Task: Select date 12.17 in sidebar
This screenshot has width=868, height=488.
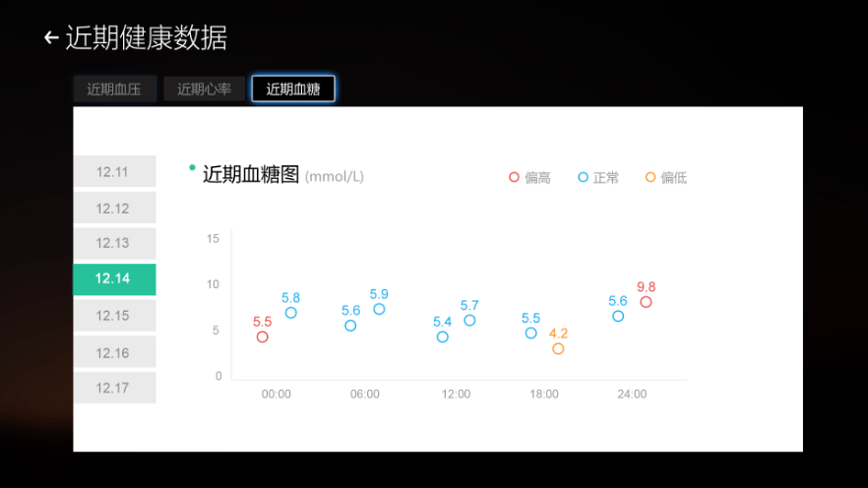Action: 113,388
